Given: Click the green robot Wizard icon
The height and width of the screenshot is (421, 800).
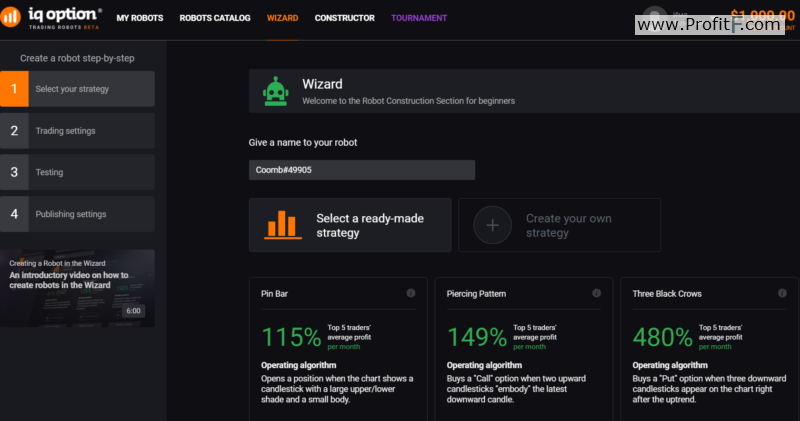Looking at the screenshot, I should tap(276, 91).
